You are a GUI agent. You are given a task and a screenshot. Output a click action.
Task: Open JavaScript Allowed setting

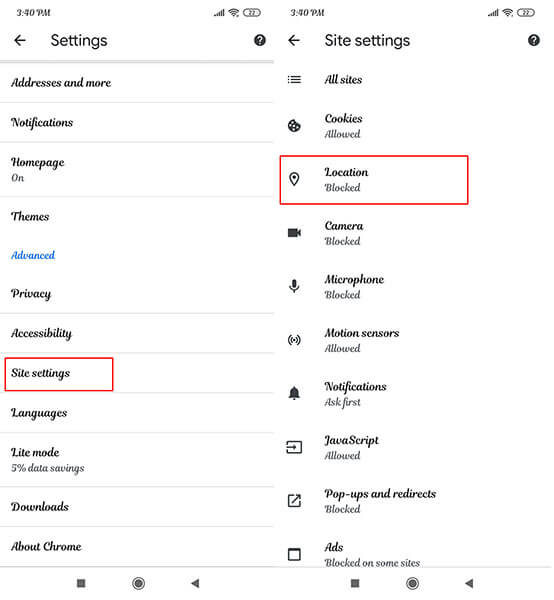pos(414,447)
